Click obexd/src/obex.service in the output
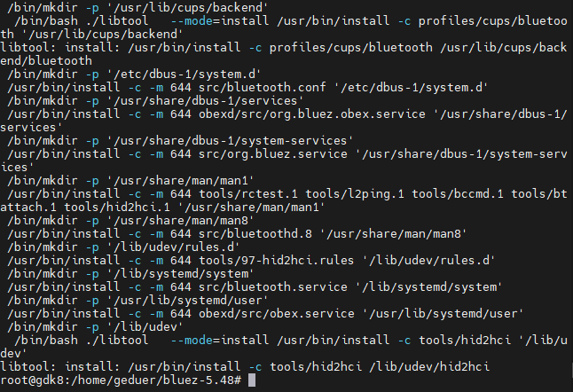Image resolution: width=573 pixels, height=392 pixels. pyautogui.click(x=277, y=314)
